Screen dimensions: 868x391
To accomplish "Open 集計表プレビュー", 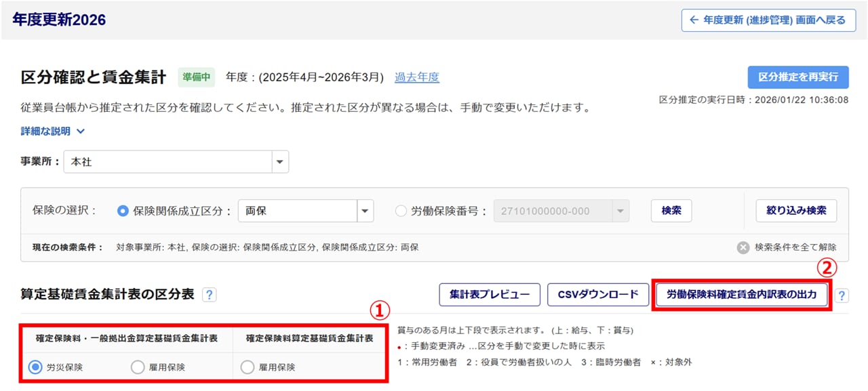I will [x=490, y=295].
